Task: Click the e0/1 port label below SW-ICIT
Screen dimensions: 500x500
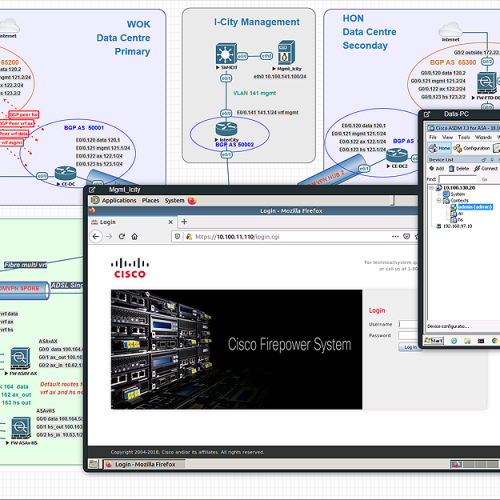Action: [x=226, y=78]
